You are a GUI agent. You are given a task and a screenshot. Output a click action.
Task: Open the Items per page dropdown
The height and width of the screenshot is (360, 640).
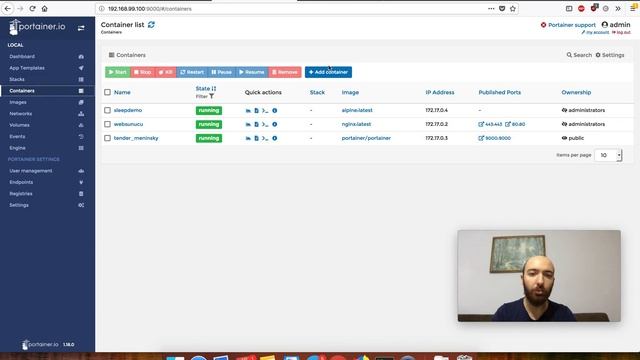pyautogui.click(x=608, y=155)
